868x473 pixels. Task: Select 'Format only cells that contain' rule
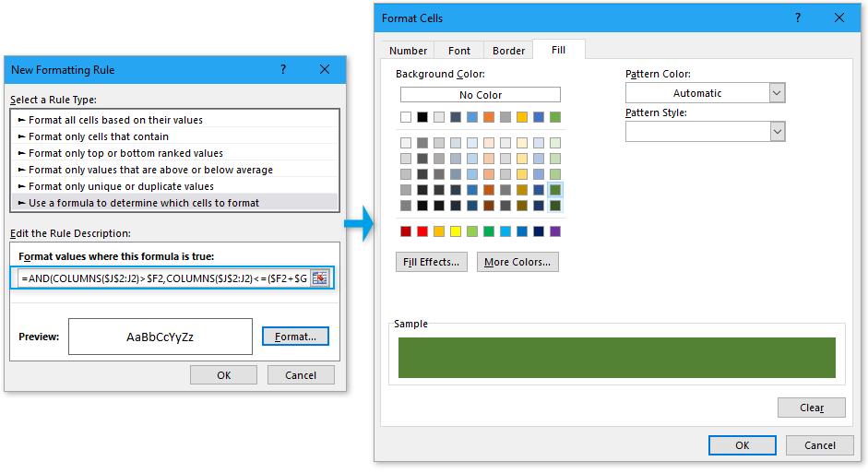pyautogui.click(x=175, y=136)
